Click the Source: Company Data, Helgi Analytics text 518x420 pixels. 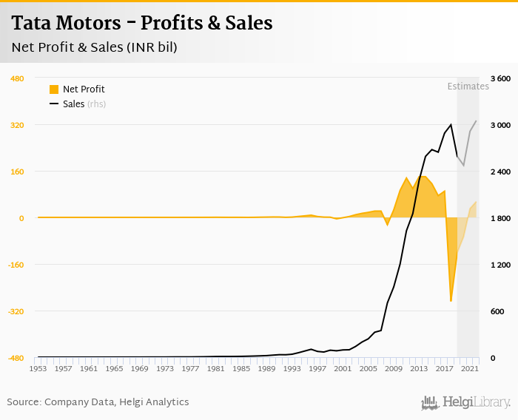click(x=98, y=402)
